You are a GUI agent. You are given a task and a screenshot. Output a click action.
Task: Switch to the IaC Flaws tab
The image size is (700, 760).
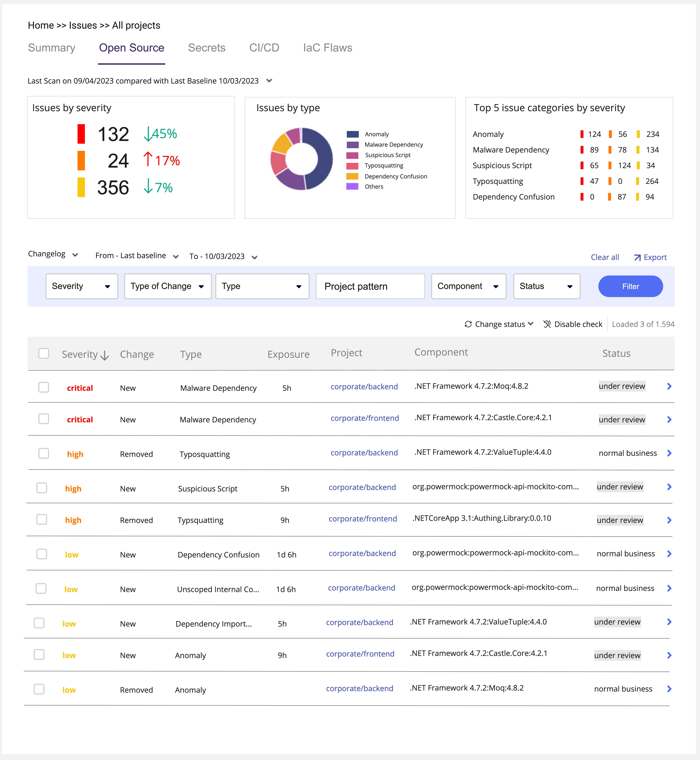(328, 48)
